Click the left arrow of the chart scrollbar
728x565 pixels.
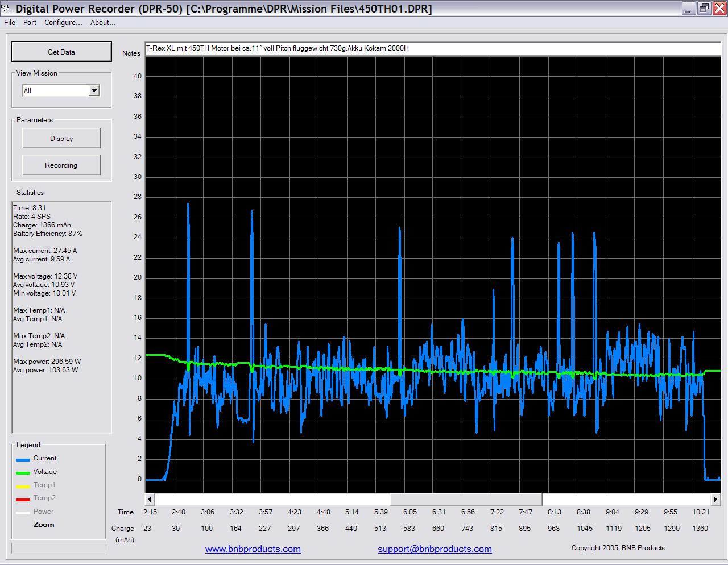150,499
